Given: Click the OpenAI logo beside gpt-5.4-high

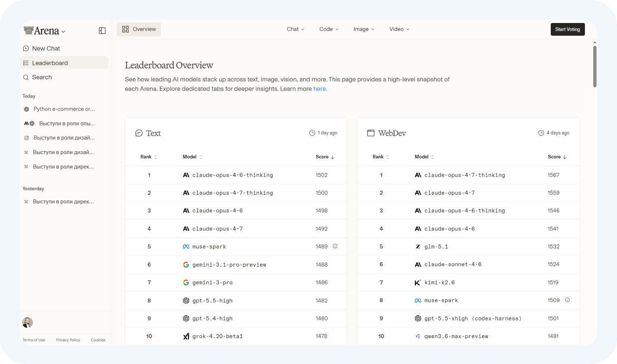Looking at the screenshot, I should (186, 318).
